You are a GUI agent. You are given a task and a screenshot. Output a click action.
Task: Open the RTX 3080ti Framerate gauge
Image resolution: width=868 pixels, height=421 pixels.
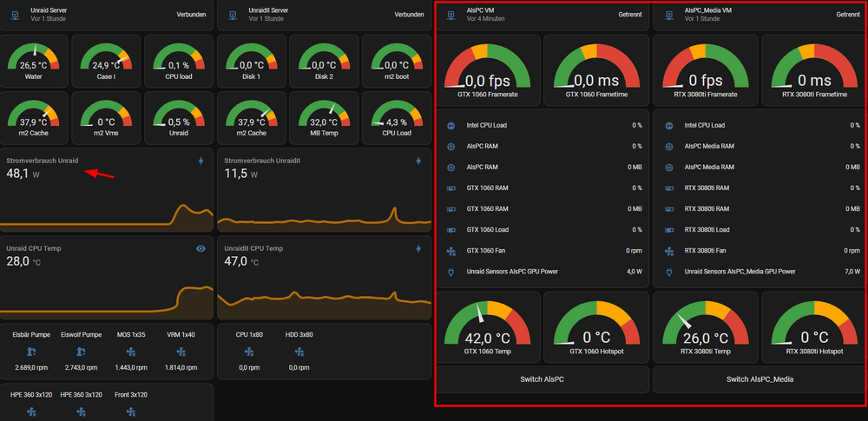[705, 70]
